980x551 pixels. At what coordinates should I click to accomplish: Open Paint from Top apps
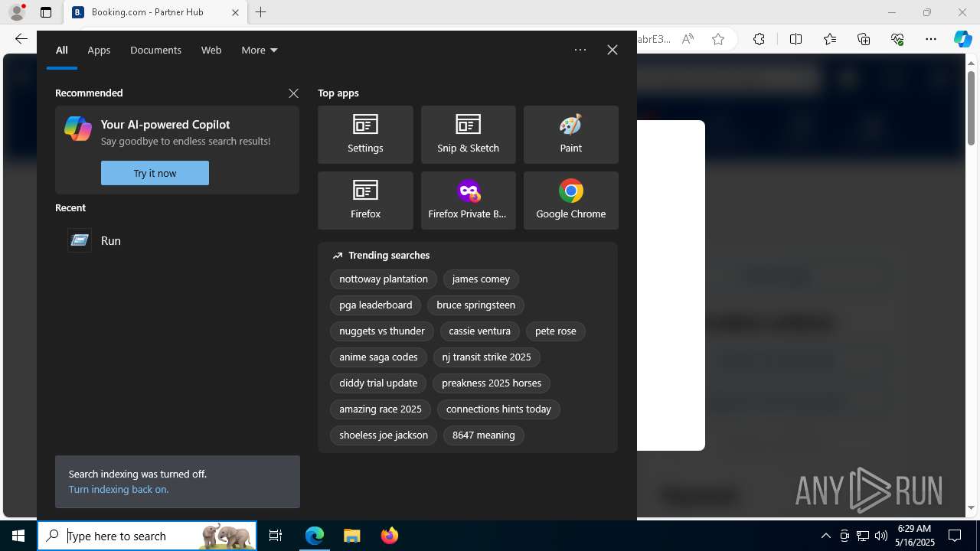(570, 135)
